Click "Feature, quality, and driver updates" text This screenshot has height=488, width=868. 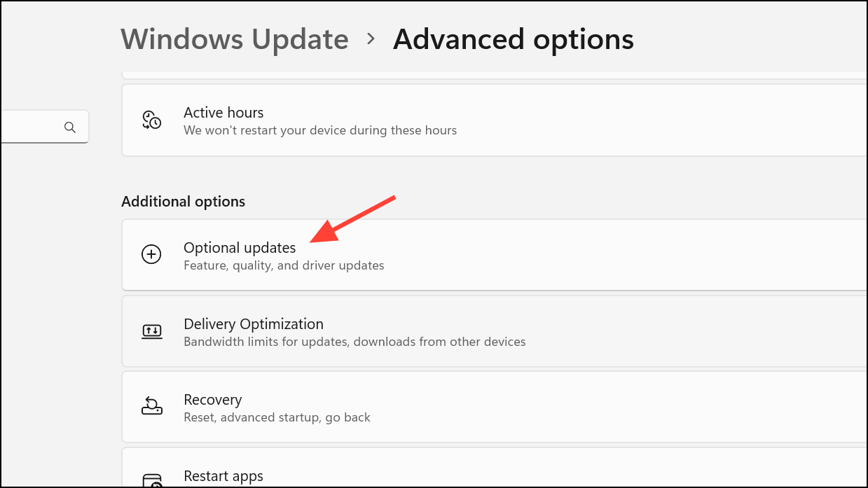click(x=284, y=265)
